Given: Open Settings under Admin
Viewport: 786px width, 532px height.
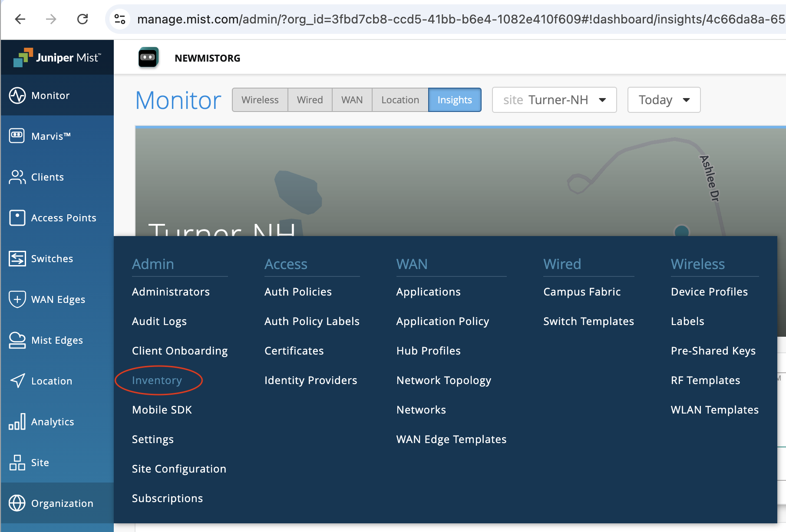Looking at the screenshot, I should click(153, 439).
